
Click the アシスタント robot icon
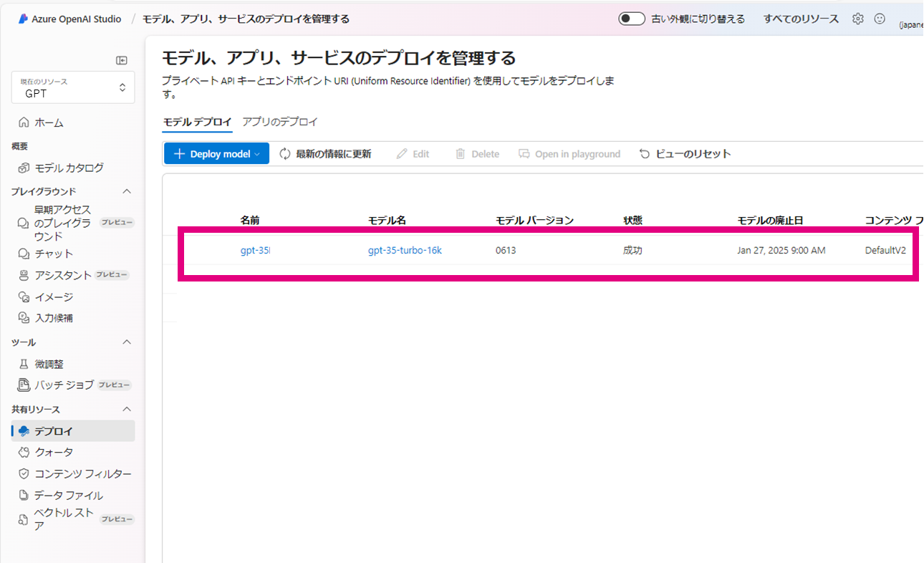pyautogui.click(x=24, y=275)
